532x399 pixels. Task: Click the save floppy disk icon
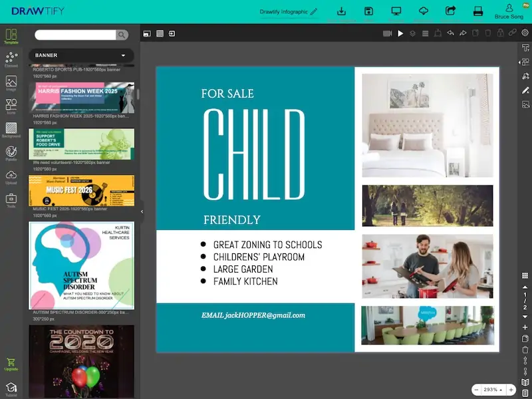[368, 11]
